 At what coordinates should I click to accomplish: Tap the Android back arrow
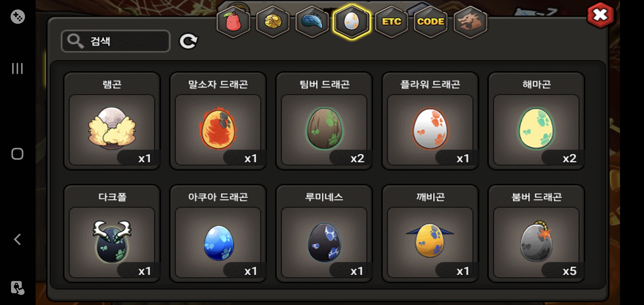coord(18,239)
